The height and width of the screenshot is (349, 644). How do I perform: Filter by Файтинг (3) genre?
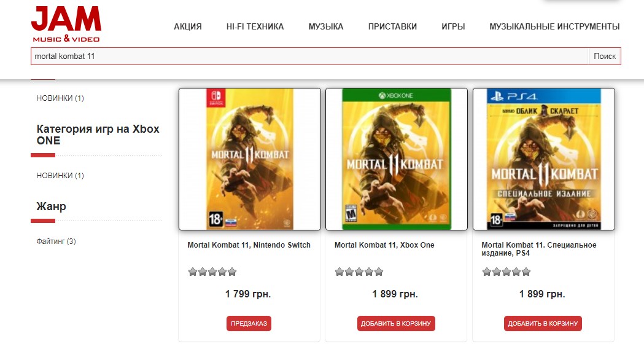[x=56, y=241]
